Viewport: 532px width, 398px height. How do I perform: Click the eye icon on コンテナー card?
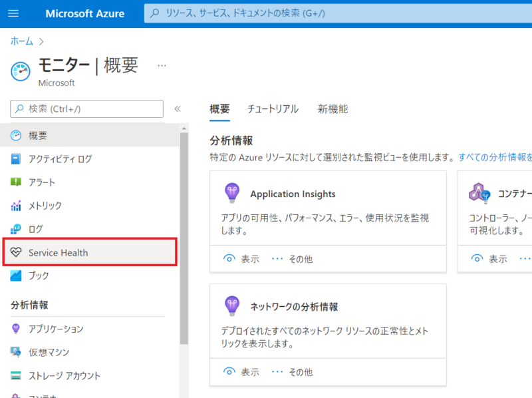click(477, 258)
